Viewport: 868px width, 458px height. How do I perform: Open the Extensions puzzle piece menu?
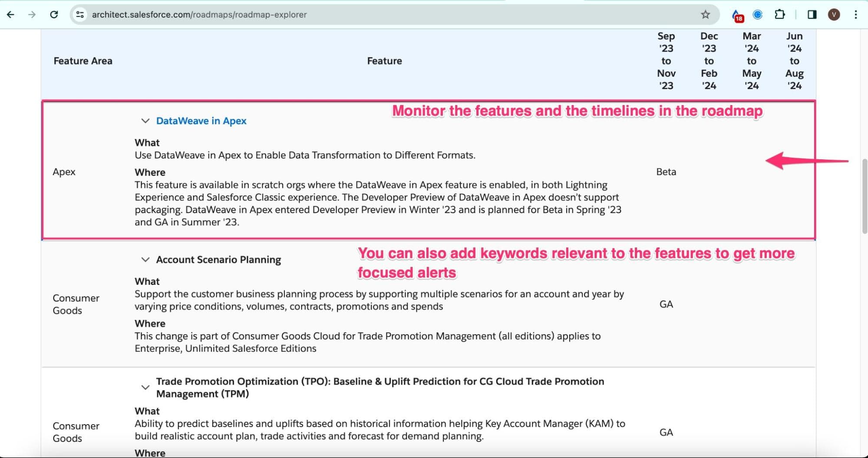click(779, 15)
